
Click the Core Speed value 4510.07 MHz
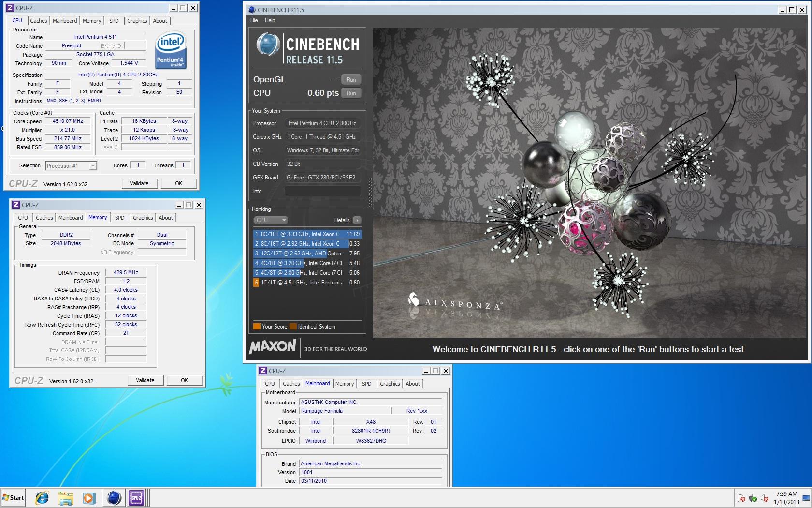[x=68, y=121]
